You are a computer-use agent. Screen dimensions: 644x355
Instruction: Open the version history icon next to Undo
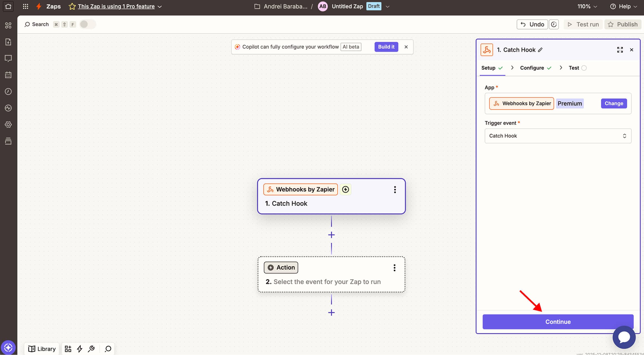tap(554, 24)
